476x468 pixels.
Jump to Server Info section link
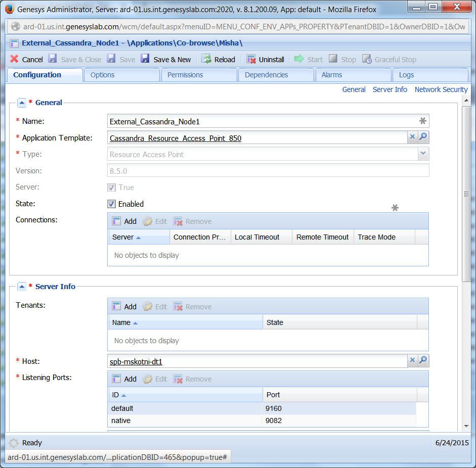[x=390, y=89]
